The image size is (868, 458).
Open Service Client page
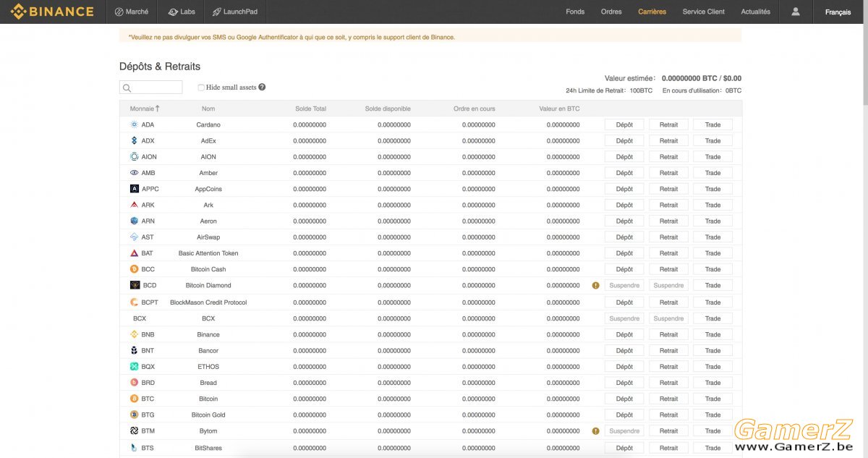[x=704, y=12]
